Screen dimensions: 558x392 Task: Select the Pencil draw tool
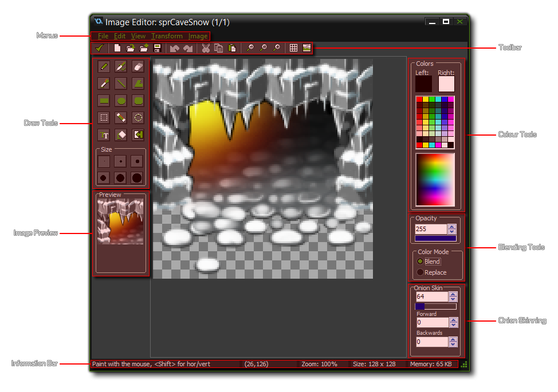104,67
